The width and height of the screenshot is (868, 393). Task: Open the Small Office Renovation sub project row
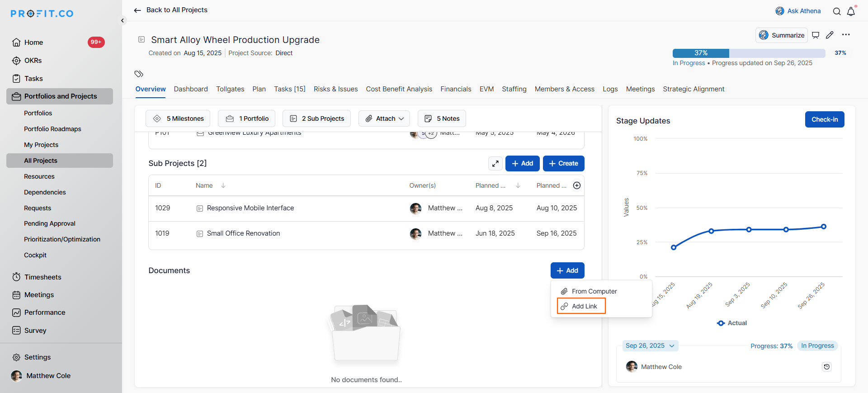[x=243, y=233]
